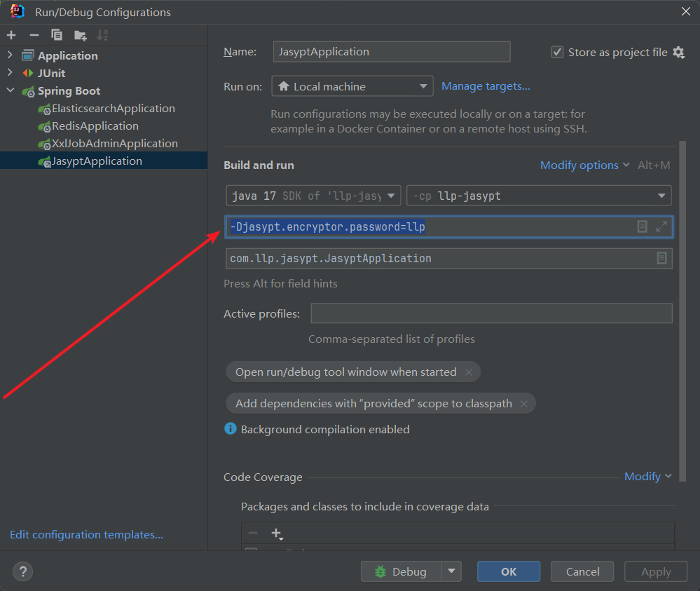
Task: Add a coverage package or class
Action: point(277,534)
